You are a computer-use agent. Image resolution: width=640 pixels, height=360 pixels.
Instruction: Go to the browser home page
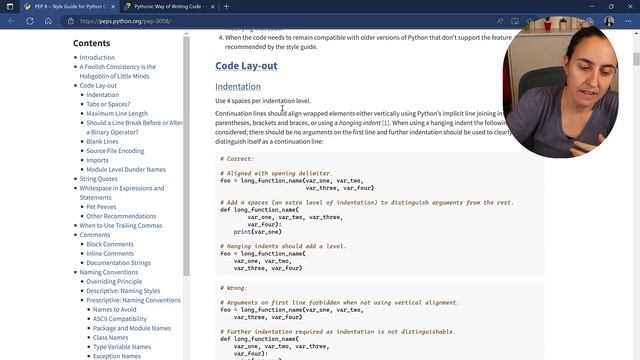pos(48,21)
